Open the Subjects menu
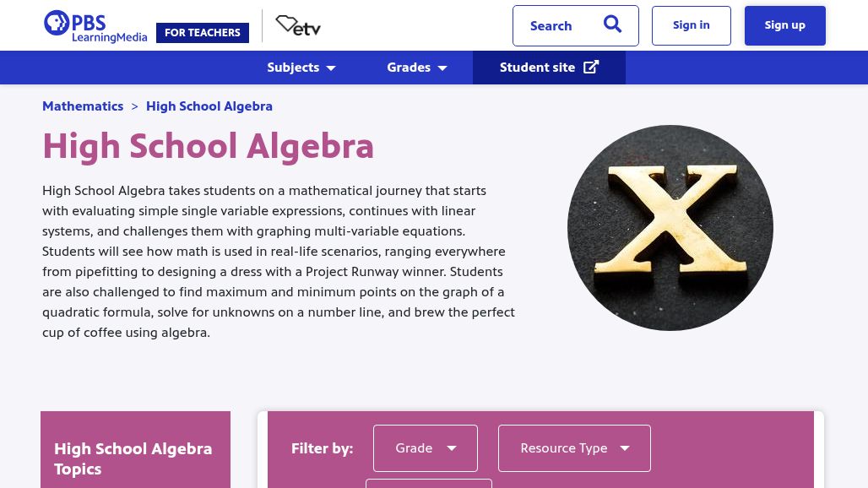 [x=293, y=68]
